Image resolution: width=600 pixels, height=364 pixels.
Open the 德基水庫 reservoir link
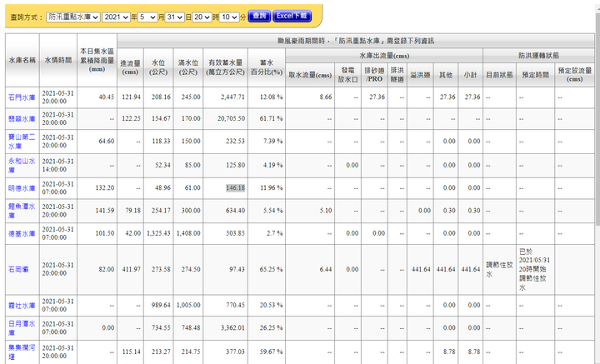pyautogui.click(x=22, y=233)
